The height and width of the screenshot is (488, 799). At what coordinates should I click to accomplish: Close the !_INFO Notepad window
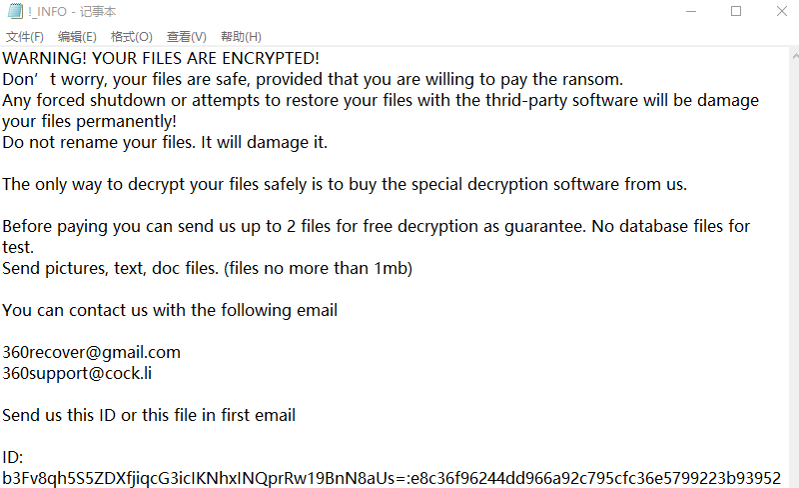coord(781,11)
